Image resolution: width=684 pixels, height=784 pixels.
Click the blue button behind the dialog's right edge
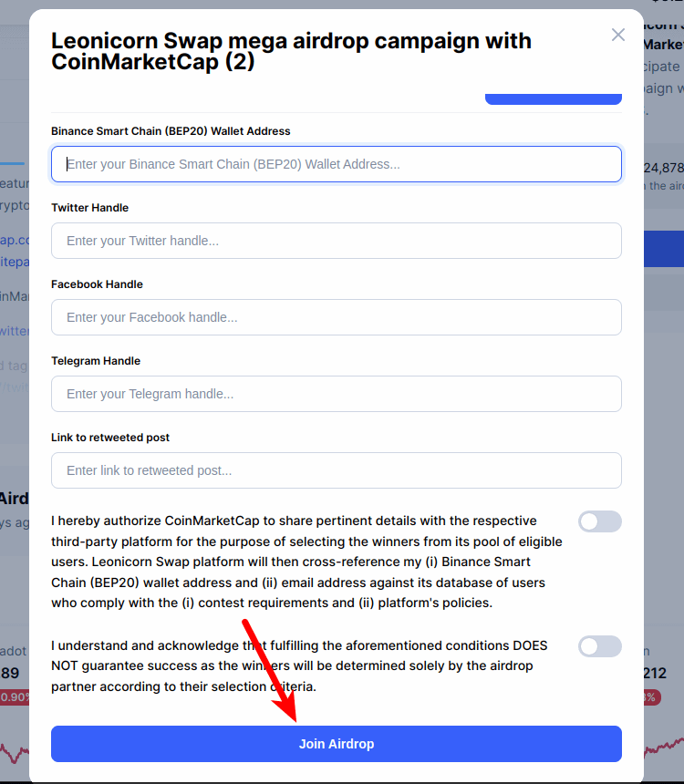pos(664,249)
